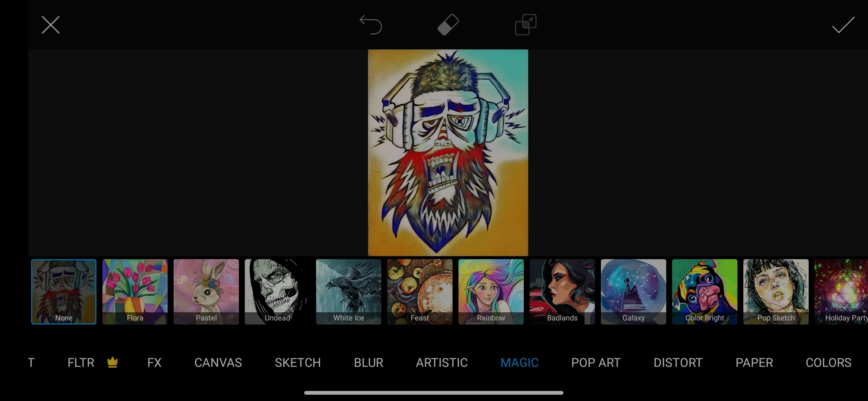Apply changes with the checkmark icon
The height and width of the screenshot is (401, 868).
tap(843, 25)
